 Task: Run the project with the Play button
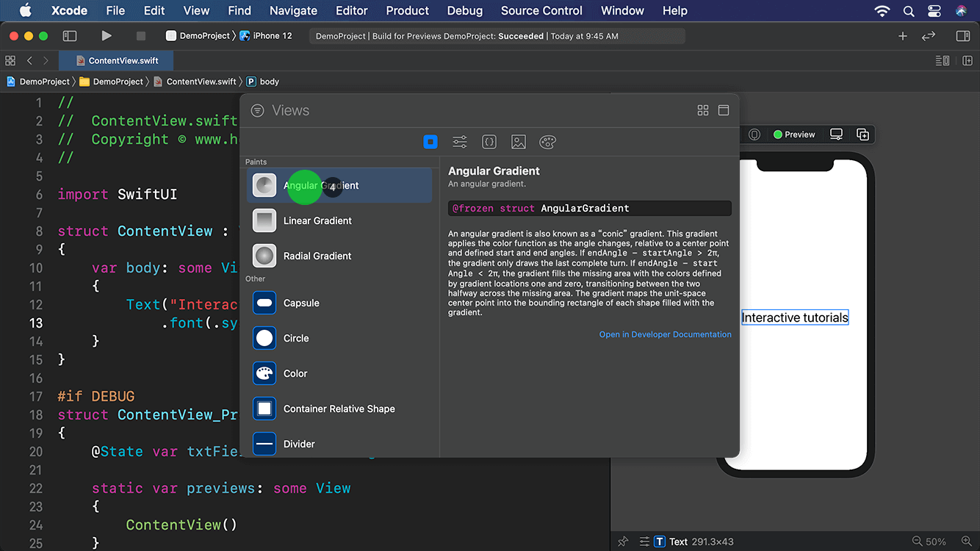coord(107,36)
